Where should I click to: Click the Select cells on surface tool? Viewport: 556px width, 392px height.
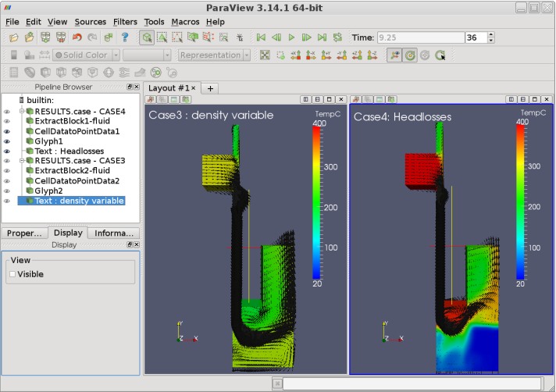[162, 37]
